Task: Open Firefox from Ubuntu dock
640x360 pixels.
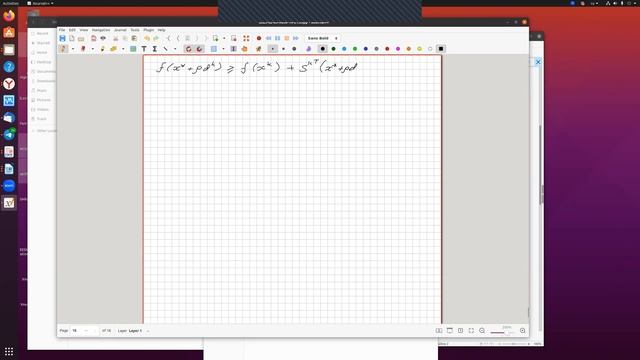Action: pos(9,16)
